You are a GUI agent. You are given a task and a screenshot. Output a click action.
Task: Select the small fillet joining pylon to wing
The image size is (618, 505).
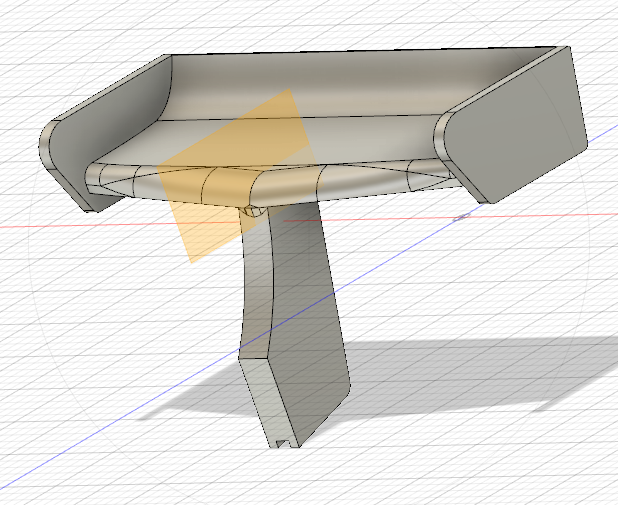click(x=253, y=211)
